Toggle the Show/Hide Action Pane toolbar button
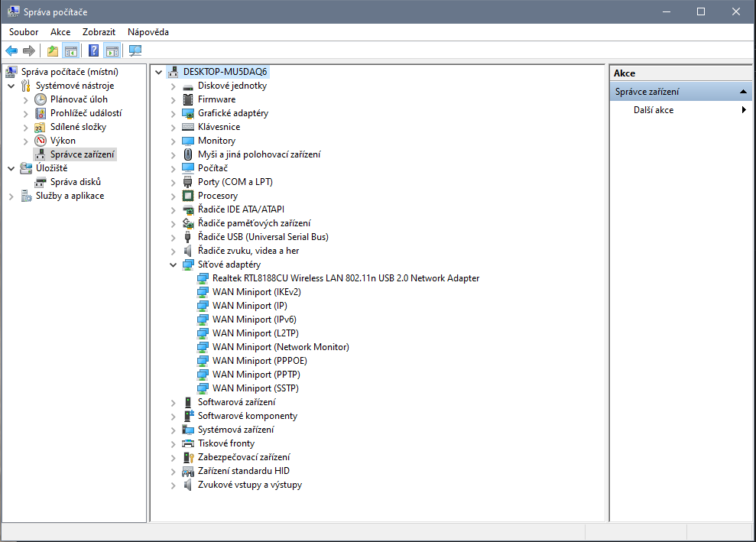Viewport: 756px width, 542px height. [x=112, y=51]
